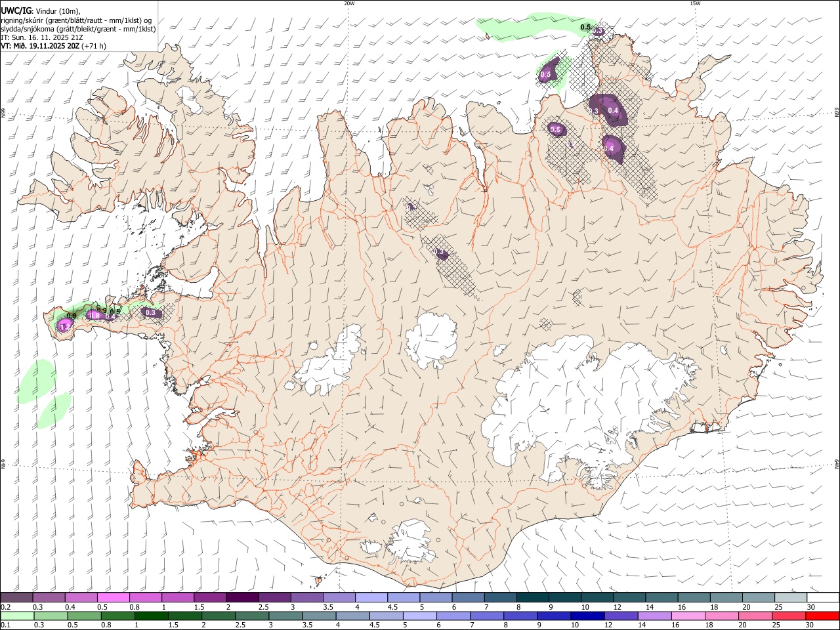The height and width of the screenshot is (630, 840).
Task: Click the '15W' longitude label
Action: click(x=695, y=3)
